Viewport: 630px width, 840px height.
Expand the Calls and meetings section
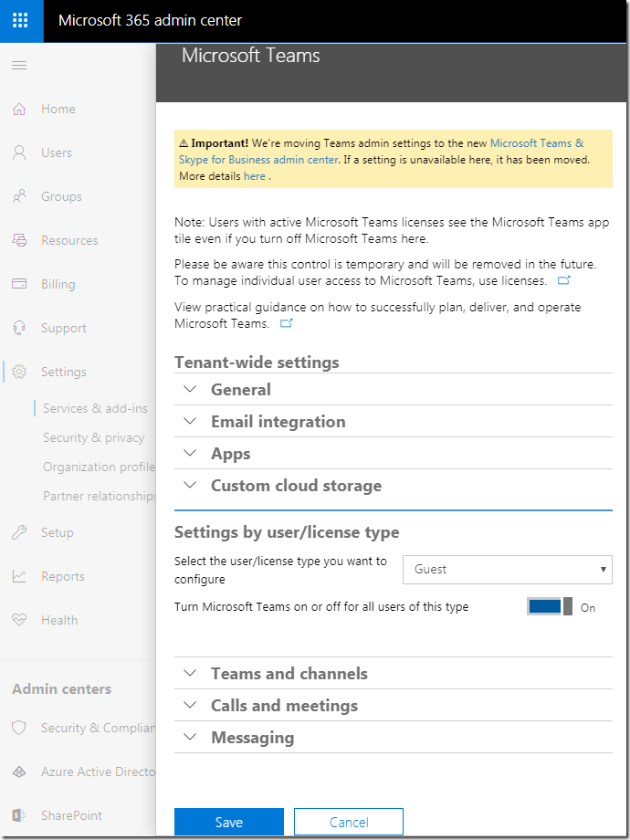394,706
